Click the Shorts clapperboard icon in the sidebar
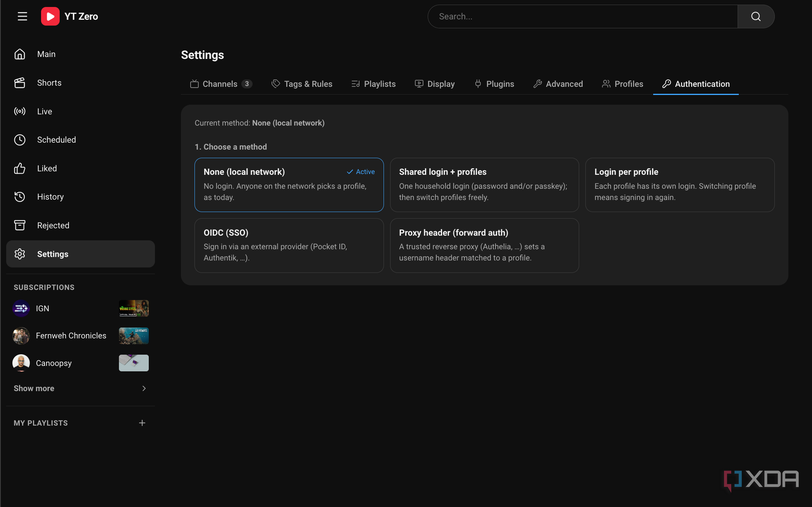The image size is (812, 507). (20, 83)
